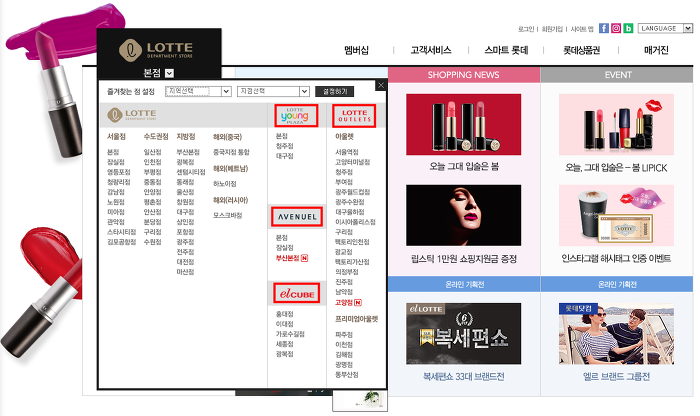
Task: Open the 지역선택 region dropdown
Action: click(x=198, y=92)
